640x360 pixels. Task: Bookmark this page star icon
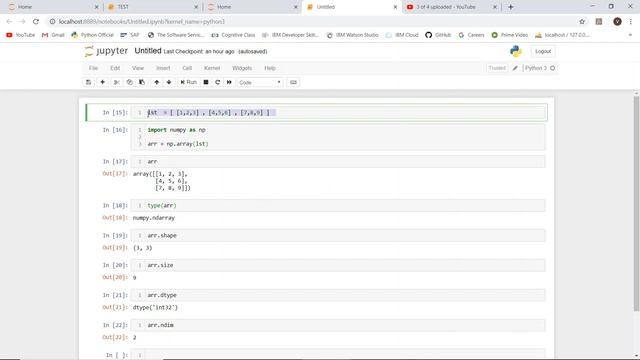pyautogui.click(x=582, y=22)
